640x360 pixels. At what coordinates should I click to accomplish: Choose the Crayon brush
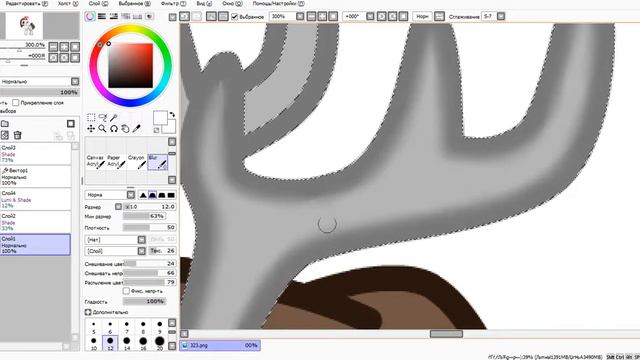pyautogui.click(x=137, y=162)
